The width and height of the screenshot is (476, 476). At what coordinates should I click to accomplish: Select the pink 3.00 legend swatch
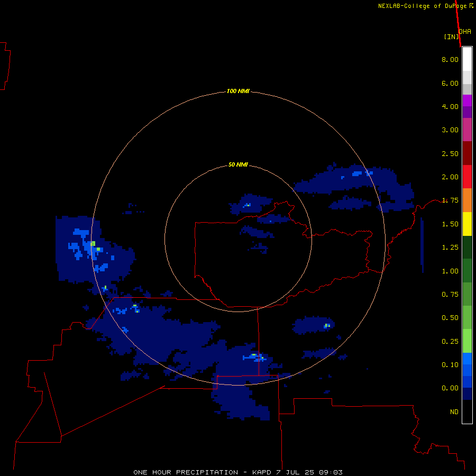(467, 130)
